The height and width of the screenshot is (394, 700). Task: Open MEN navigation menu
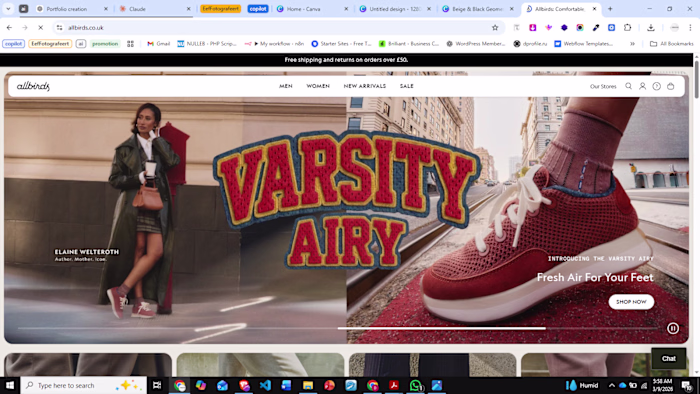click(x=286, y=86)
